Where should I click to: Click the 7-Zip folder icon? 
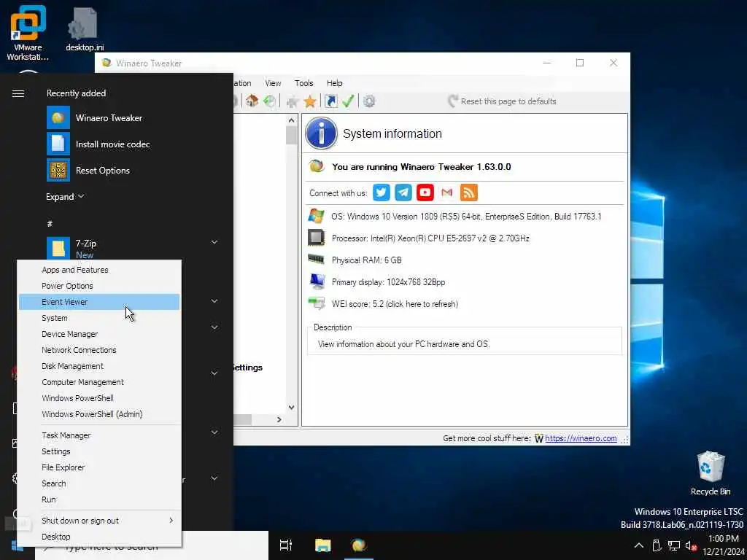pyautogui.click(x=58, y=248)
